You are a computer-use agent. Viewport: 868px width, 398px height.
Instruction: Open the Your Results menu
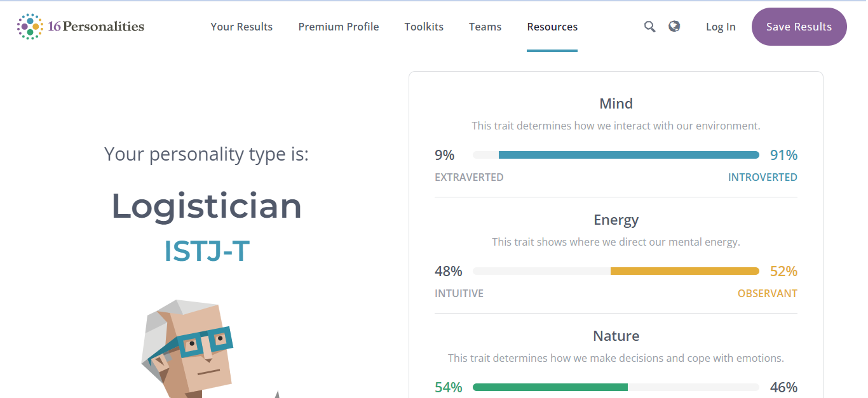click(x=241, y=27)
